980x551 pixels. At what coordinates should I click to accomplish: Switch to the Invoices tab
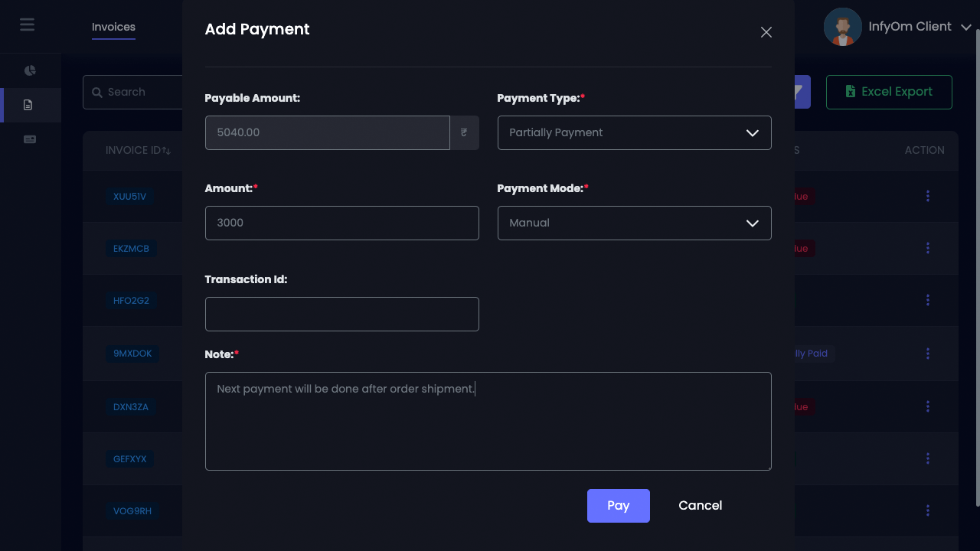113,27
